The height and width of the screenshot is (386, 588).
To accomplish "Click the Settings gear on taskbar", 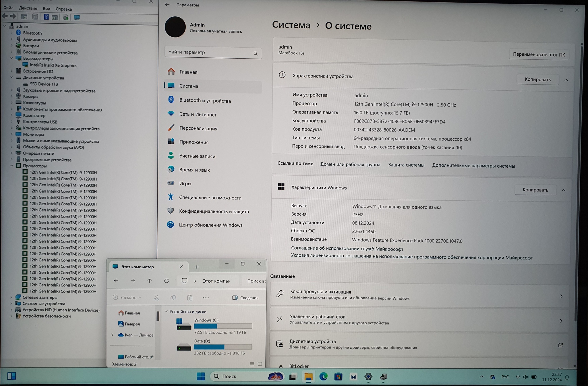I will [x=368, y=377].
